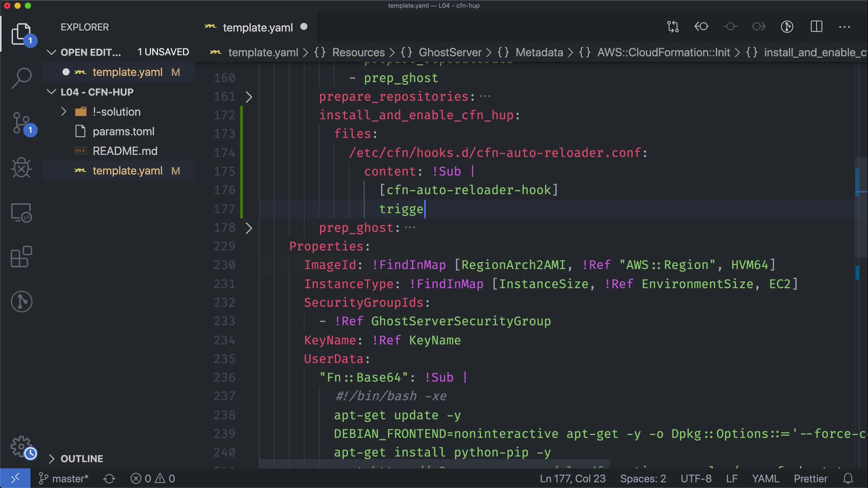The width and height of the screenshot is (868, 488).
Task: Open the Extensions view
Action: 21,257
